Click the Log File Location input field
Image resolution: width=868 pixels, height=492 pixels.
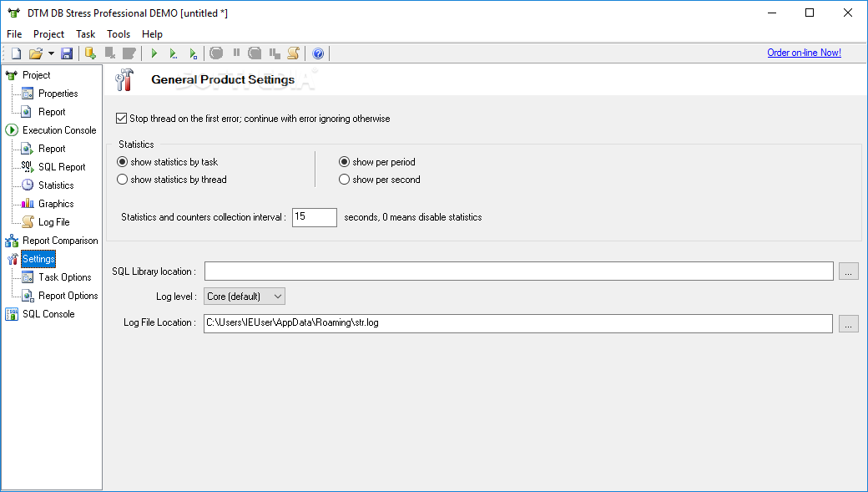pyautogui.click(x=518, y=323)
